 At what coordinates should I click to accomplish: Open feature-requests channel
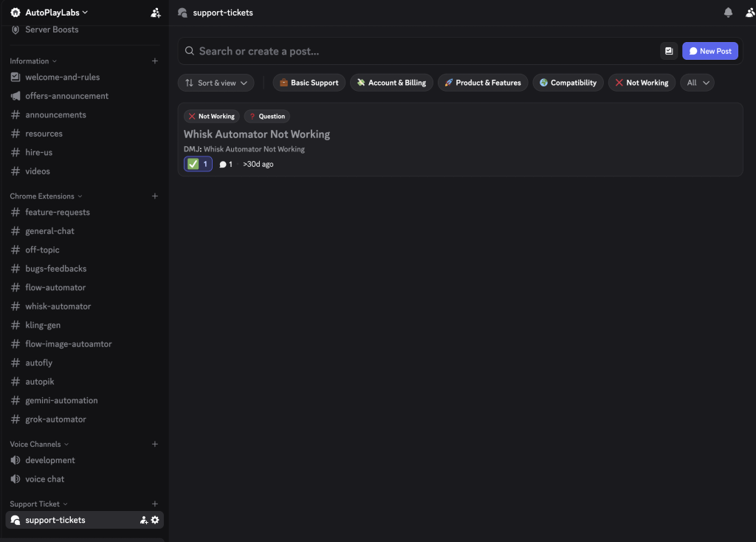(84, 212)
